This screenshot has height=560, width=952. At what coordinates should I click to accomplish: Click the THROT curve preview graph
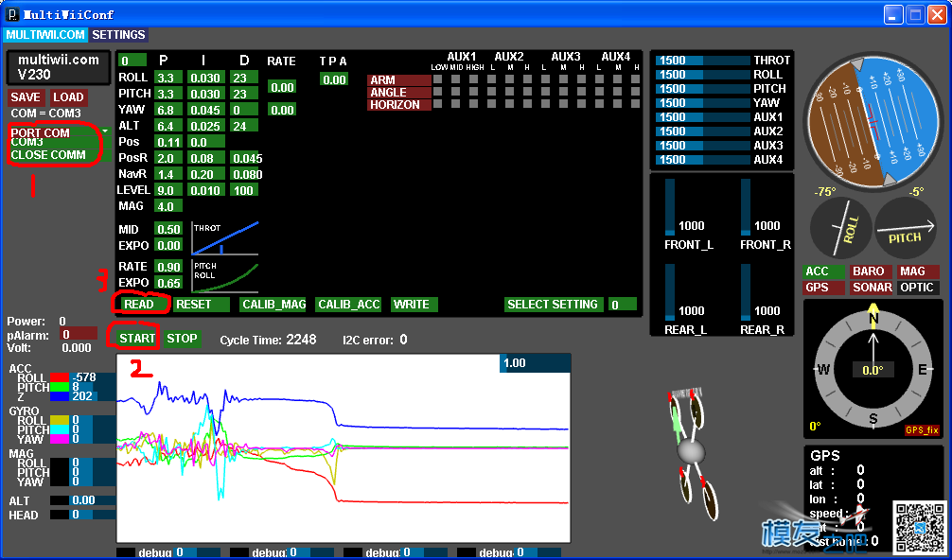coord(225,237)
